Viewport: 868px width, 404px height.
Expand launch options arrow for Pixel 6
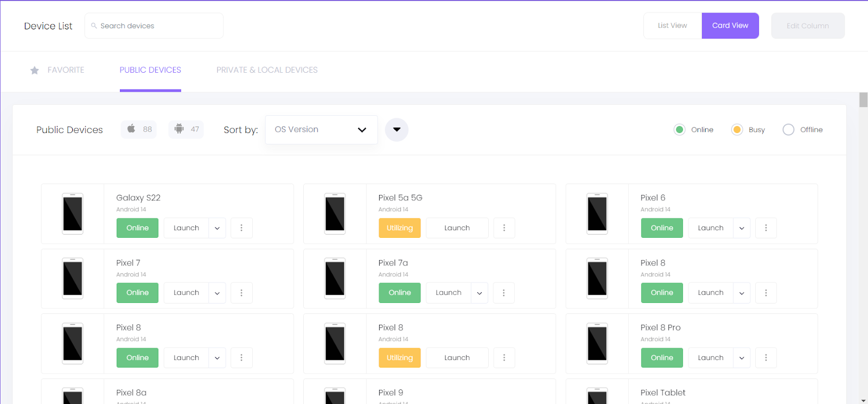pos(742,228)
